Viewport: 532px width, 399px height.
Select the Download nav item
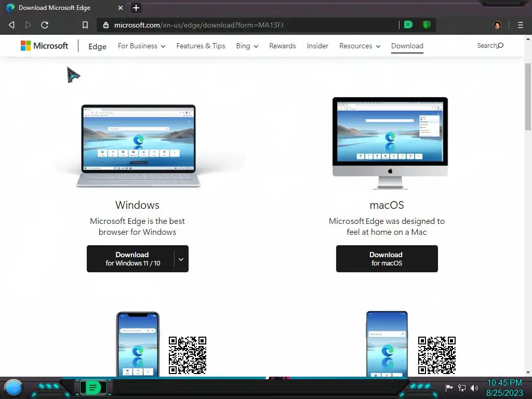coord(407,46)
